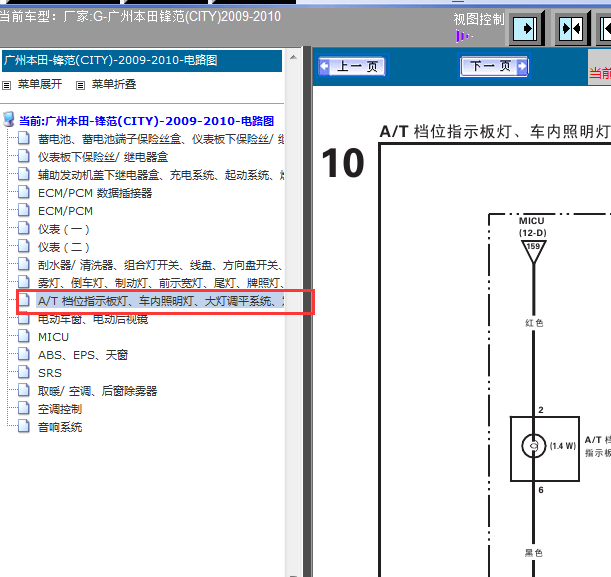Screen dimensions: 611x577
Task: Click the view control converging-arrows icon
Action: click(571, 29)
